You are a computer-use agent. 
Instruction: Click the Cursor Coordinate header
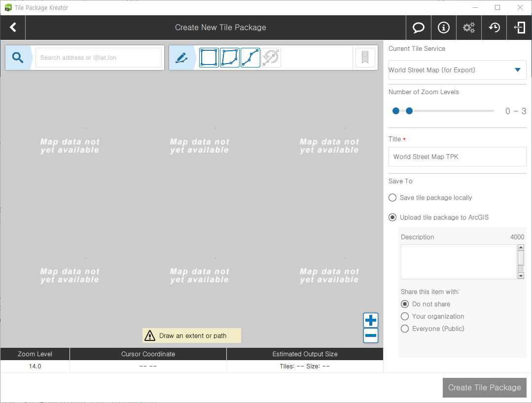pos(148,354)
